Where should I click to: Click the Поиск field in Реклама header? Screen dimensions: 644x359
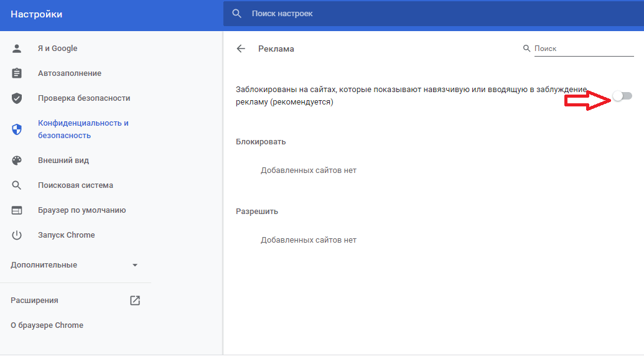[x=582, y=49]
